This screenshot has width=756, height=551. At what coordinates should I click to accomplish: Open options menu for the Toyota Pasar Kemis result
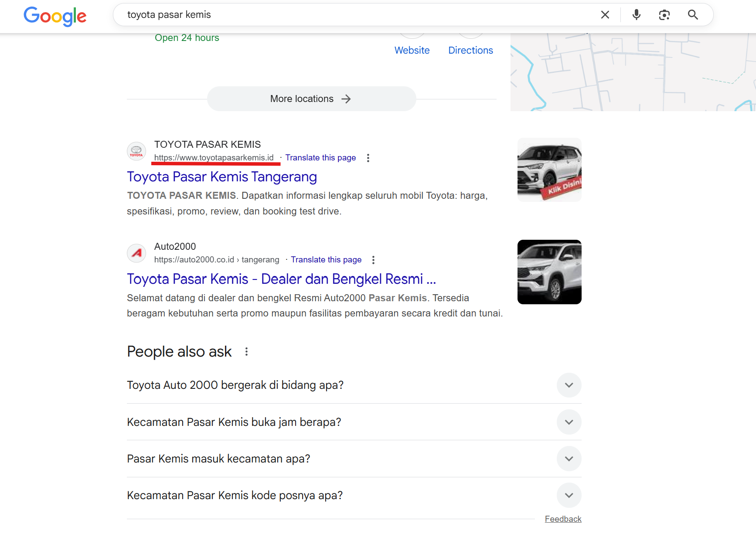(368, 158)
